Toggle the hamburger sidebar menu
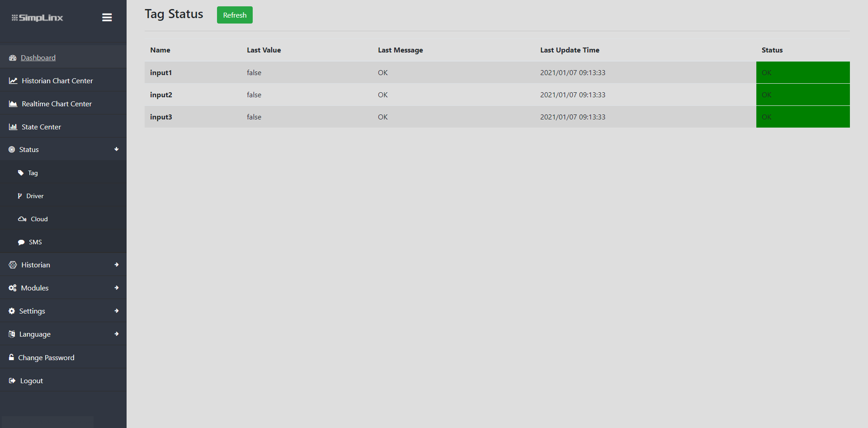 click(x=107, y=17)
